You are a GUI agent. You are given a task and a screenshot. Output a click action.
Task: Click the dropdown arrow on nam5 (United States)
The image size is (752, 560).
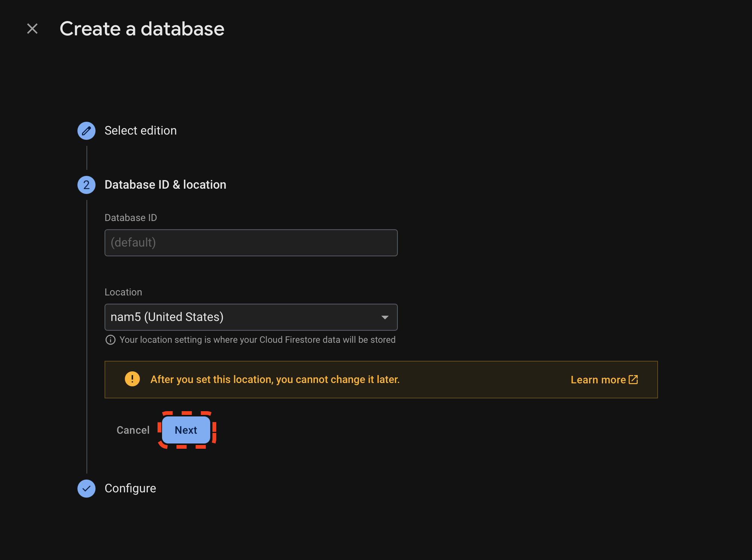(385, 317)
